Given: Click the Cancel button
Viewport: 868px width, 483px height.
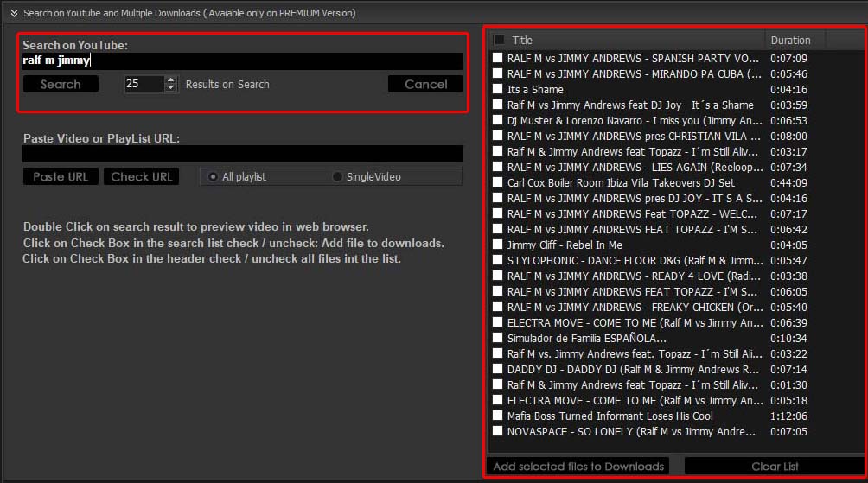Looking at the screenshot, I should [x=425, y=84].
